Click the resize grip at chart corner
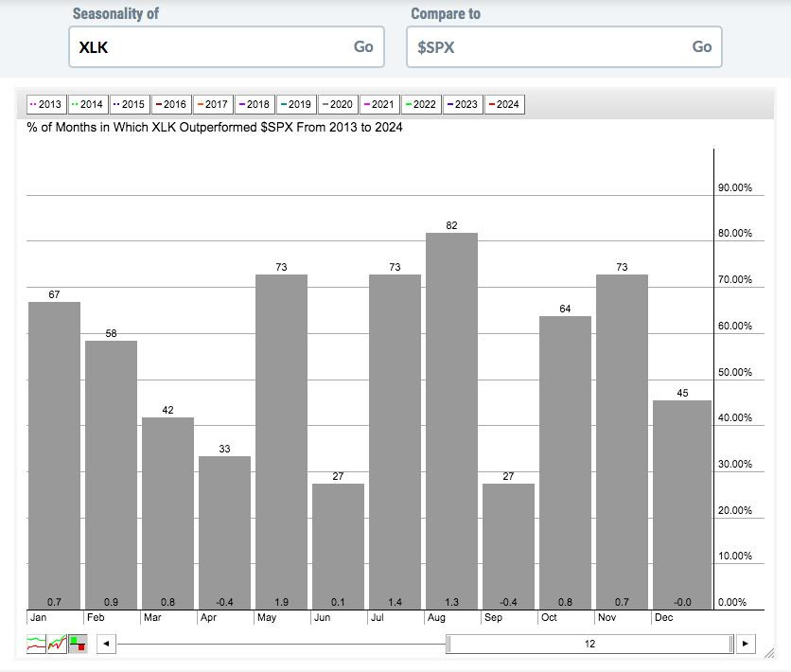The width and height of the screenshot is (791, 672). (769, 653)
